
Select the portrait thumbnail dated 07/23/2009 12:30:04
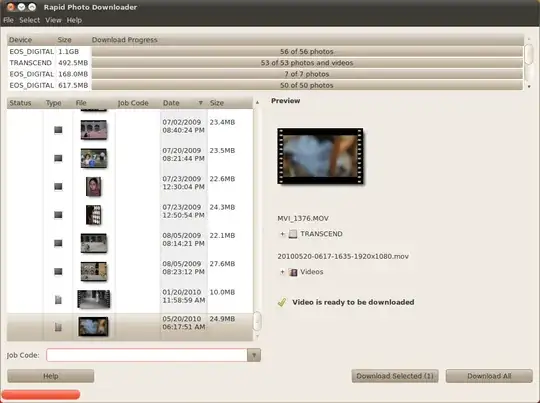(x=94, y=186)
